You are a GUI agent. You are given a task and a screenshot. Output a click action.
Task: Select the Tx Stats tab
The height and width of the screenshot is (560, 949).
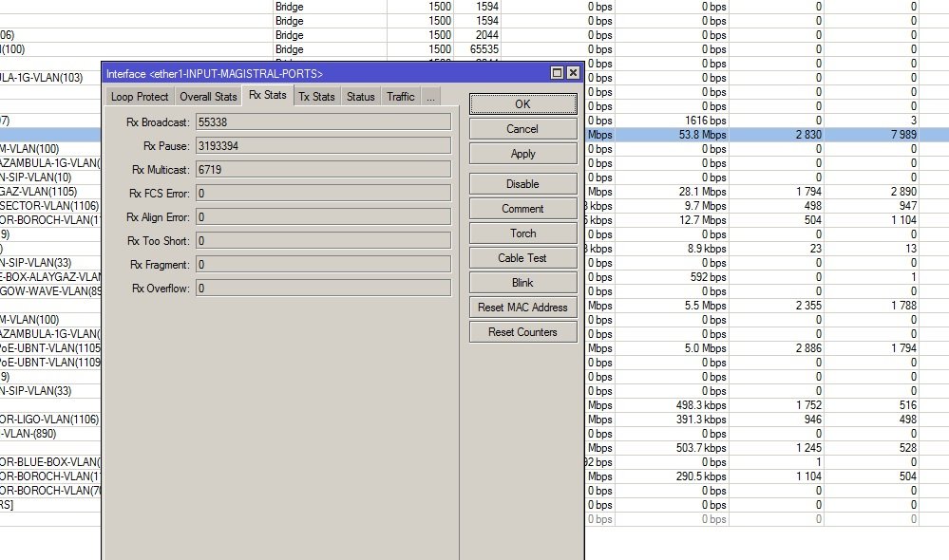[316, 97]
